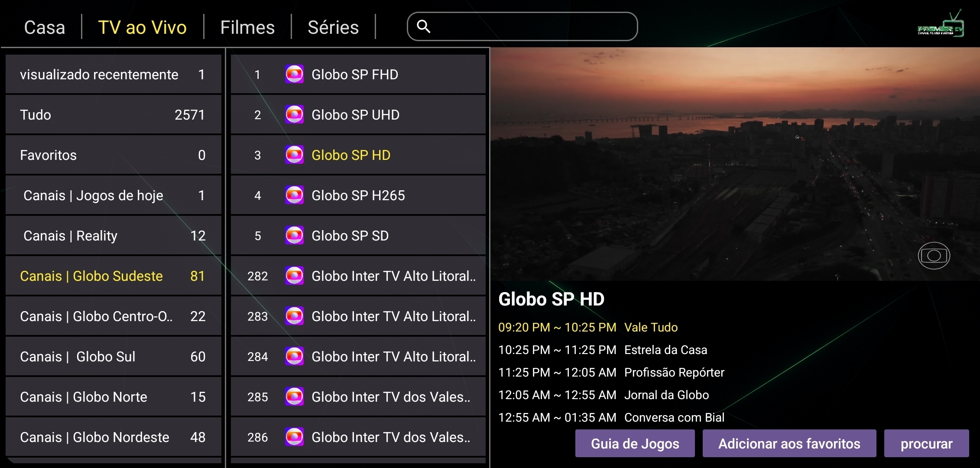Click the Globo SP H265 channel logo

coord(294,195)
